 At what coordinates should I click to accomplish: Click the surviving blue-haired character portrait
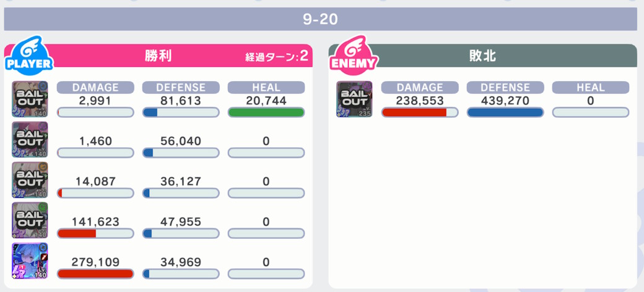coord(30,261)
